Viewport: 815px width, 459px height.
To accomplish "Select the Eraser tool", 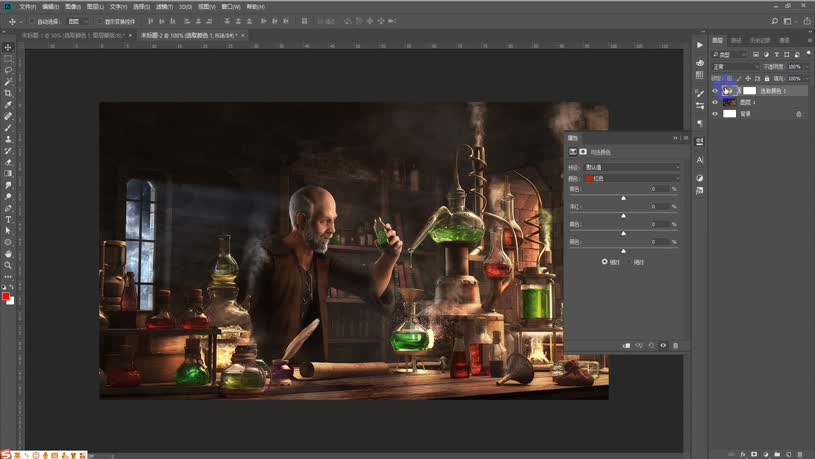I will [x=8, y=162].
